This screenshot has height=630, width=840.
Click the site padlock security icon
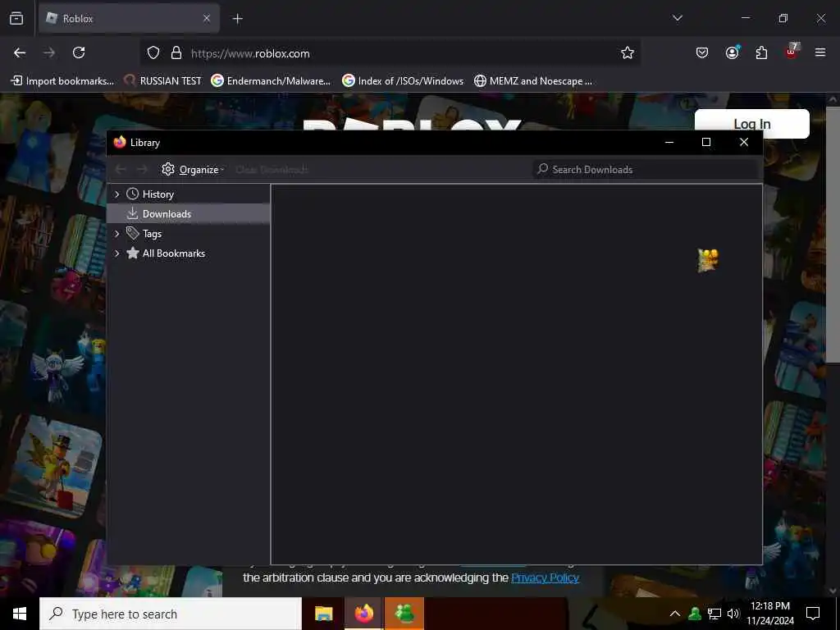click(x=176, y=53)
